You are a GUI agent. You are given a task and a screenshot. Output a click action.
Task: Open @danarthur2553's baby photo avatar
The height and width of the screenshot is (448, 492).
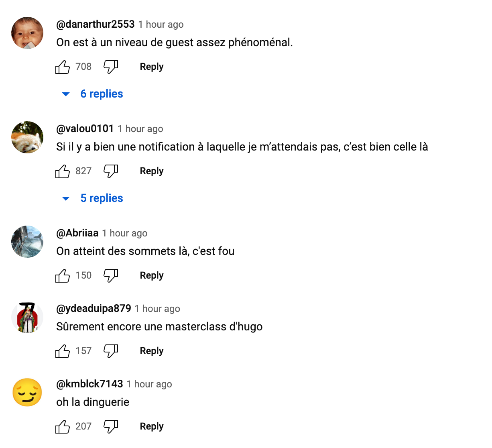pos(27,33)
